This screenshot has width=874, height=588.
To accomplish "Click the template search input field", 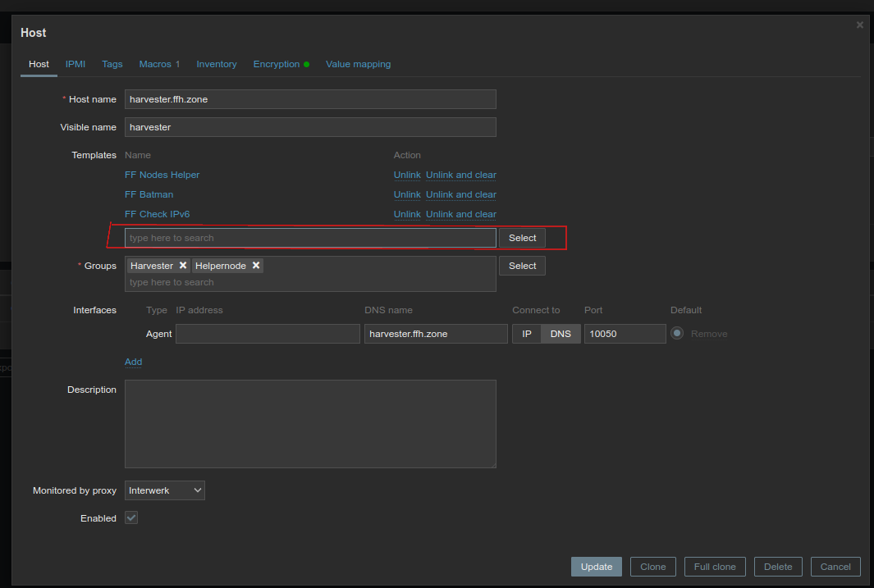I will pos(310,238).
